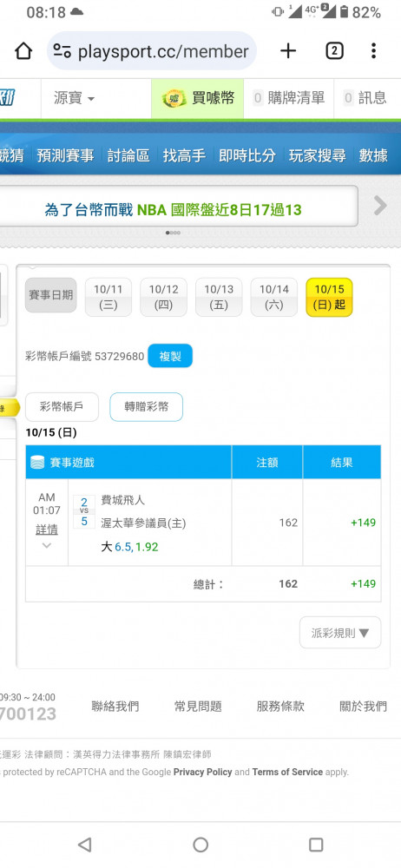Tap the Android back navigation button
Screen dimensions: 401x868
click(84, 845)
